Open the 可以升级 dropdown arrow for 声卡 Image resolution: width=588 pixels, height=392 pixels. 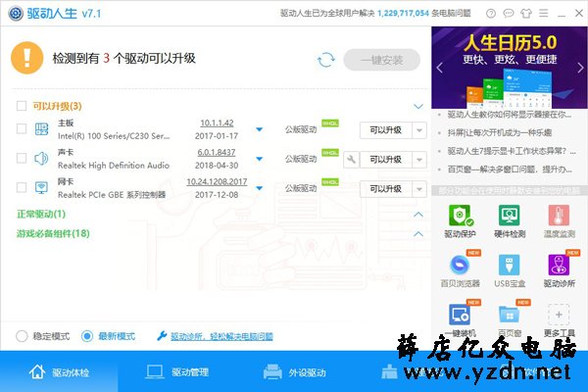pos(419,160)
